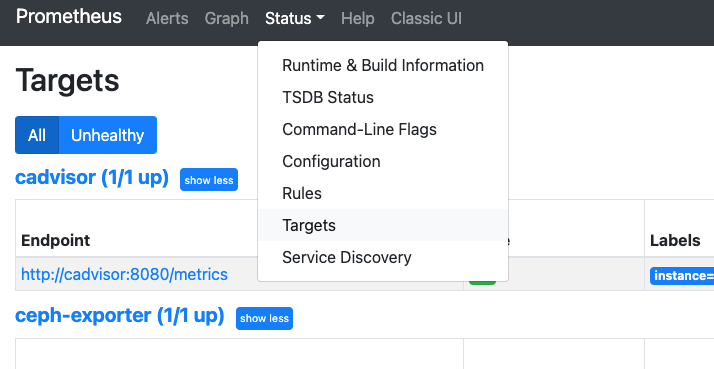Go to the Graph page
Screen dimensions: 714x369
[226, 19]
